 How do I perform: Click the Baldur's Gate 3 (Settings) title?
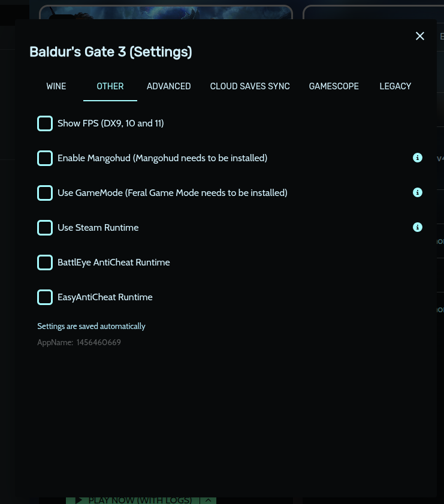(111, 52)
